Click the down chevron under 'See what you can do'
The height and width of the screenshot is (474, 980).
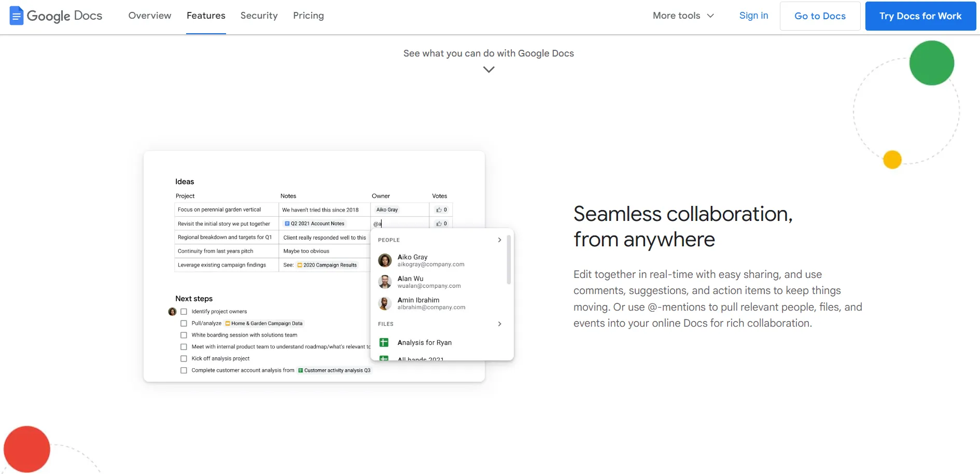click(489, 69)
